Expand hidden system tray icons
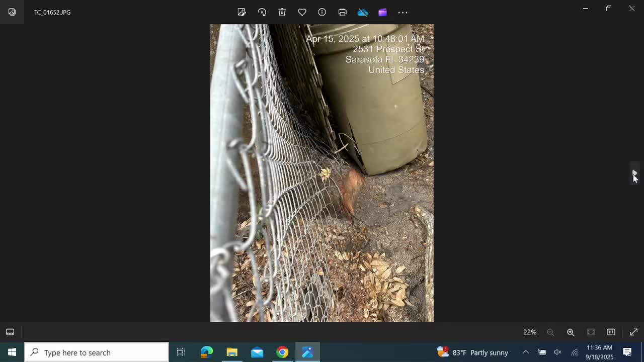The height and width of the screenshot is (362, 644). 526,352
